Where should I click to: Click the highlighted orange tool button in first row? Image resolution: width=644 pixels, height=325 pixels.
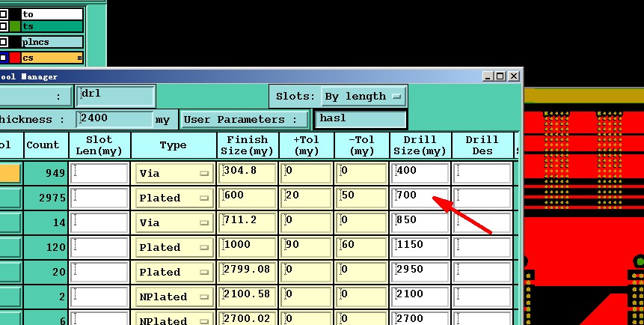pyautogui.click(x=10, y=173)
